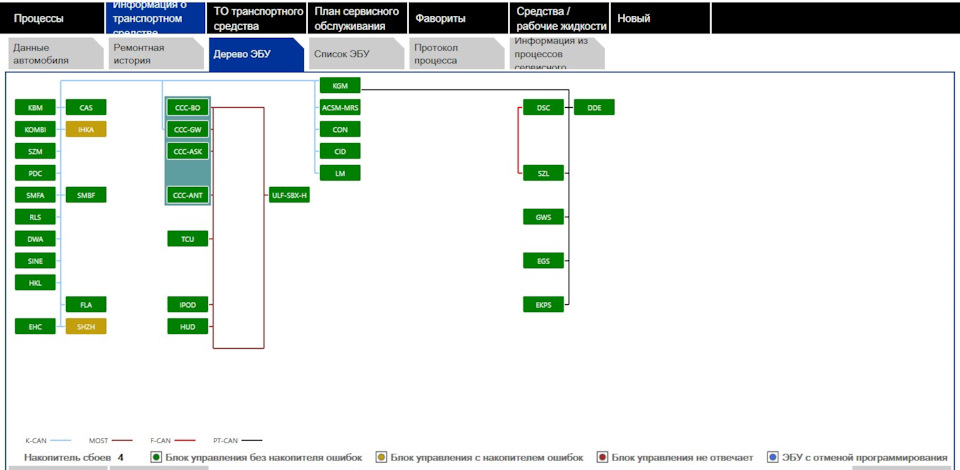Select the SINE control unit
Viewport: 960px width, 470px height.
coord(35,261)
